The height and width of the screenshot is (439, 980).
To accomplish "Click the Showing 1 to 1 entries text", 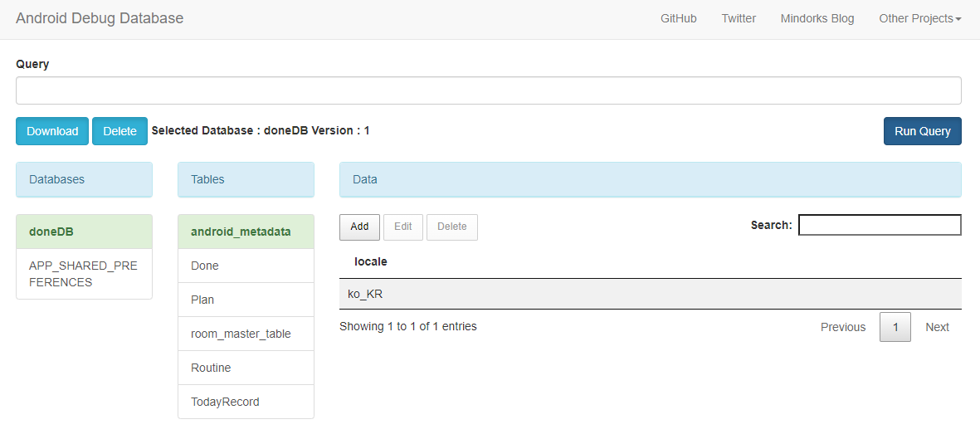I will (x=407, y=326).
